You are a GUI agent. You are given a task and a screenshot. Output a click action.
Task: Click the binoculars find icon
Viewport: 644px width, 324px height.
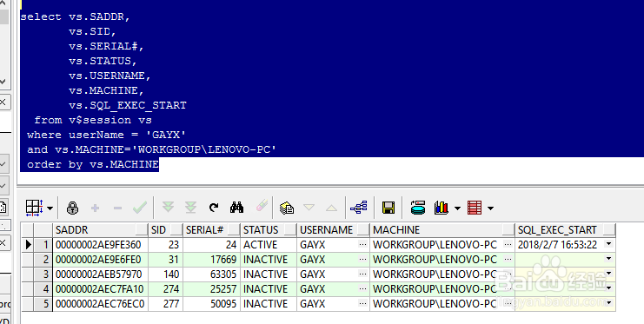[x=236, y=207]
